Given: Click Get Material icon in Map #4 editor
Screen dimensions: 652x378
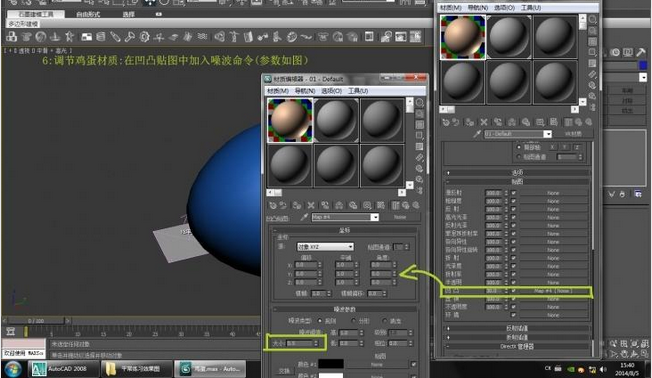Looking at the screenshot, I should [273, 205].
